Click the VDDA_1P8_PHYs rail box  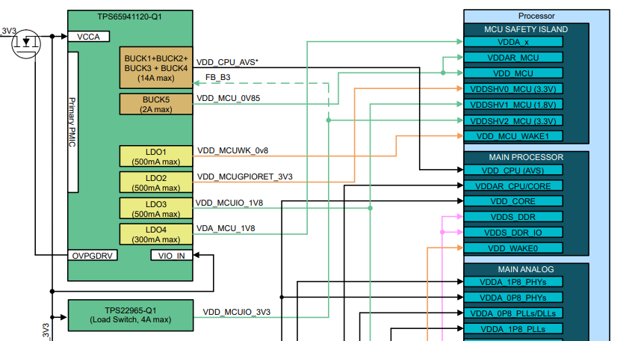pyautogui.click(x=513, y=282)
